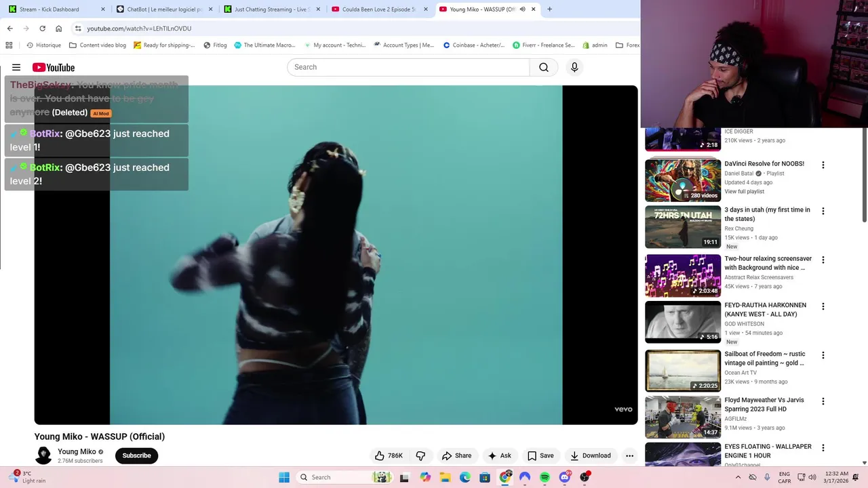Show hidden system tray icons
This screenshot has height=488, width=868.
[x=738, y=477]
